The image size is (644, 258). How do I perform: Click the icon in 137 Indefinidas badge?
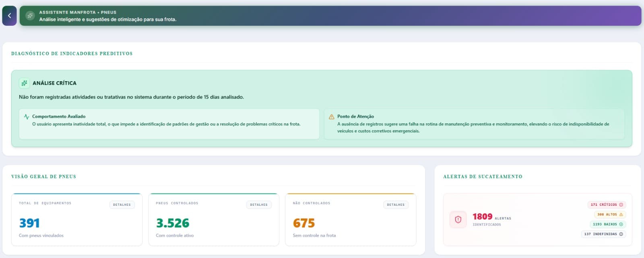coord(621,234)
